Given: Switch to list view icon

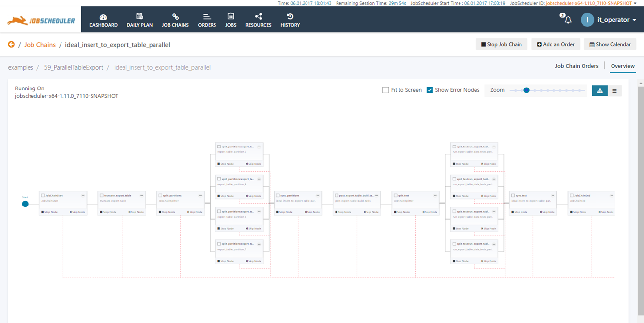Looking at the screenshot, I should (614, 90).
